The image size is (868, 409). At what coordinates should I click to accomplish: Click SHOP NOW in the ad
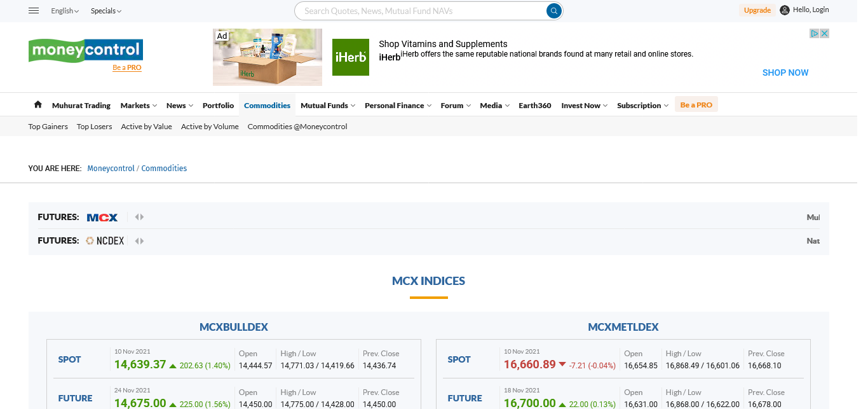[x=785, y=73]
